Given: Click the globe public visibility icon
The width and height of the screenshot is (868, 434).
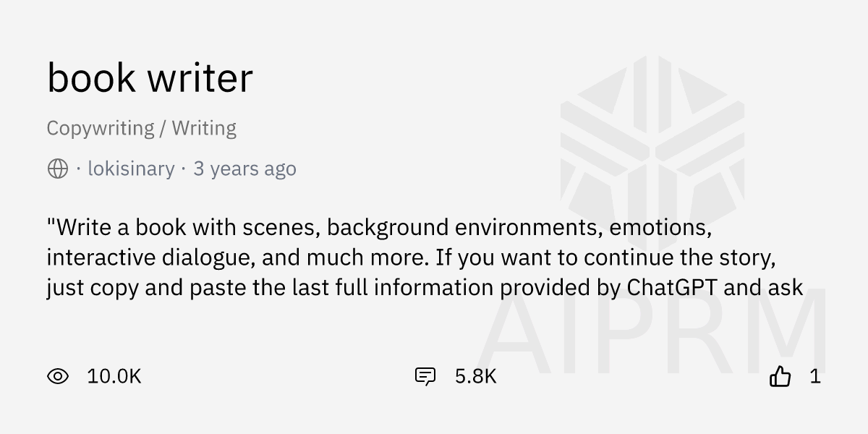Looking at the screenshot, I should [x=58, y=169].
